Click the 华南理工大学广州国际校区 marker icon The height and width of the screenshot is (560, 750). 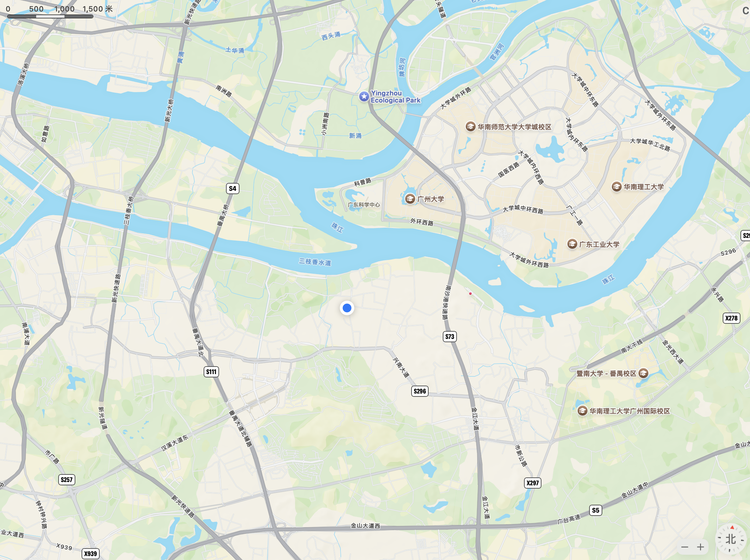click(582, 411)
